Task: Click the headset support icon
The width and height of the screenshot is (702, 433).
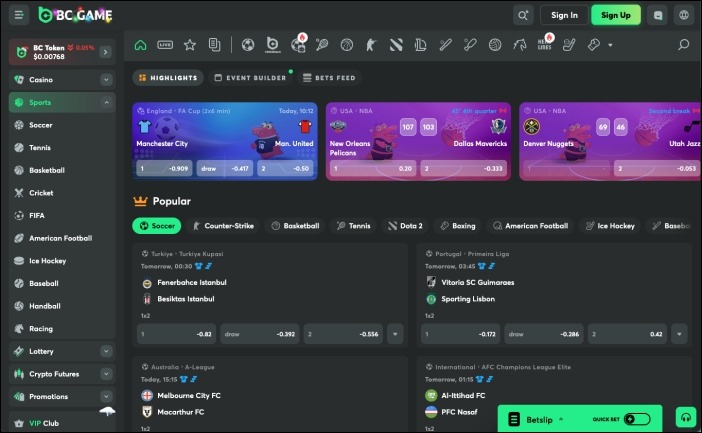Action: coord(686,418)
